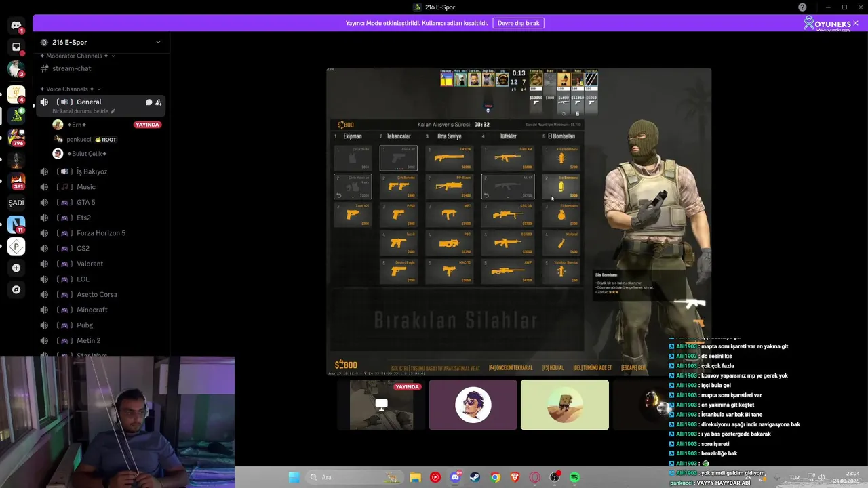Select the live stream thumbnail tile

(x=381, y=405)
